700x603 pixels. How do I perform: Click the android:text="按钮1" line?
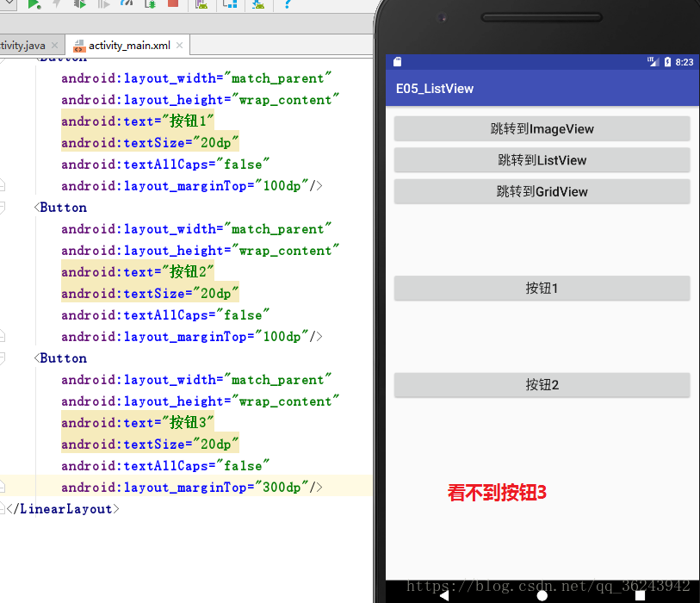[x=138, y=121]
